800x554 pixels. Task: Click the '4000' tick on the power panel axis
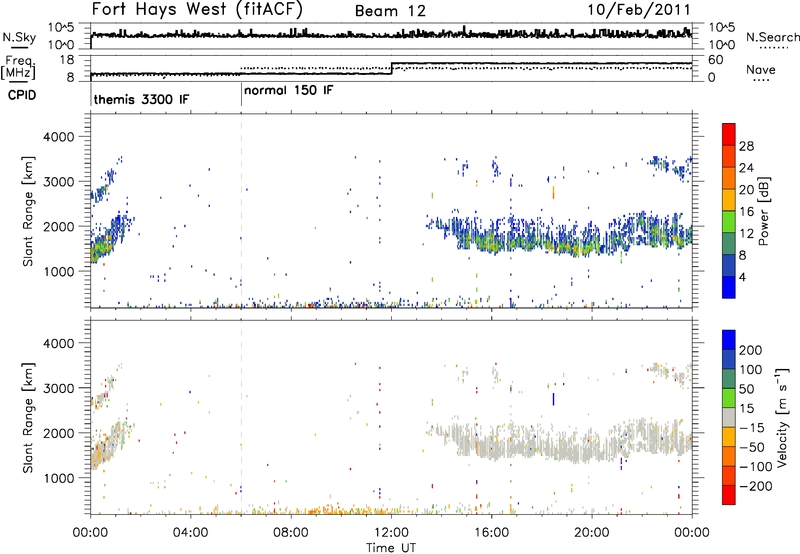click(58, 137)
